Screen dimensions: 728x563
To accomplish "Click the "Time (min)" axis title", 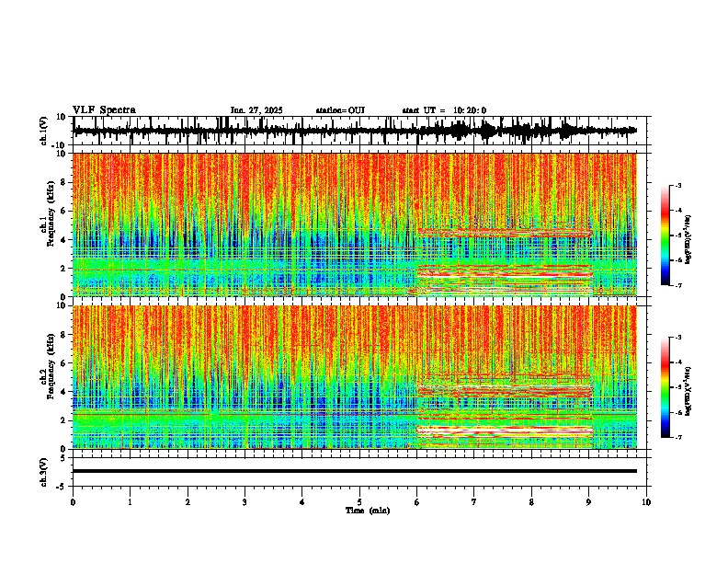I will (x=368, y=511).
